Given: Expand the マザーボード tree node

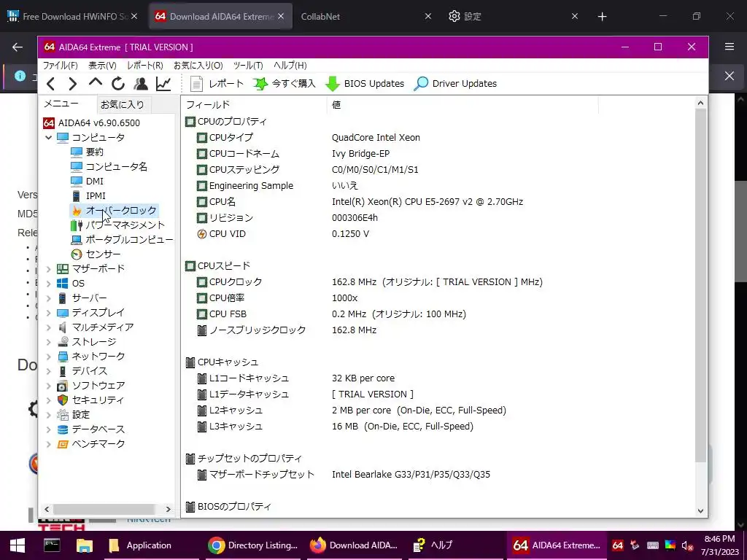Looking at the screenshot, I should [48, 269].
